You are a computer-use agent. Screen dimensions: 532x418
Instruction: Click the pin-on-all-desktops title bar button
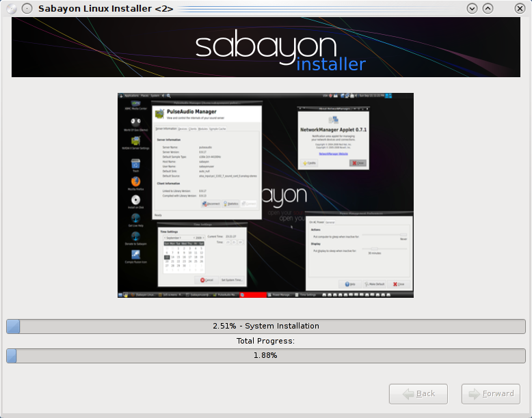(26, 8)
